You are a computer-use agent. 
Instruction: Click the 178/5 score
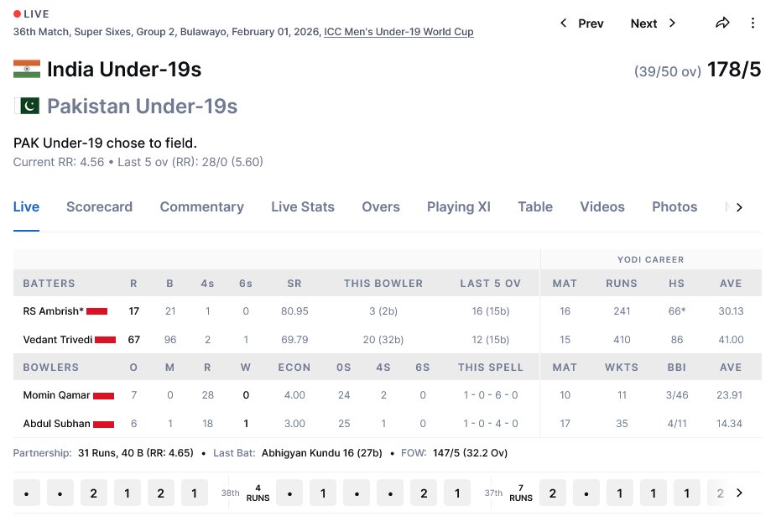point(734,70)
